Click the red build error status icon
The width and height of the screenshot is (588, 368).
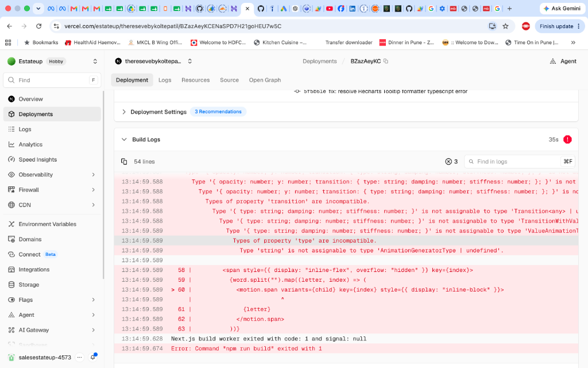(x=567, y=139)
